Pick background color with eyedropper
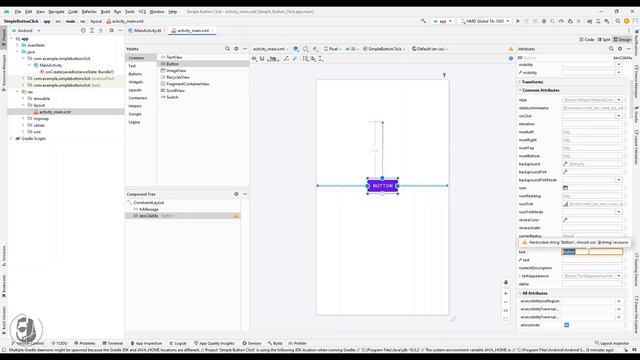Viewport: 640px width, 360px height. point(565,164)
